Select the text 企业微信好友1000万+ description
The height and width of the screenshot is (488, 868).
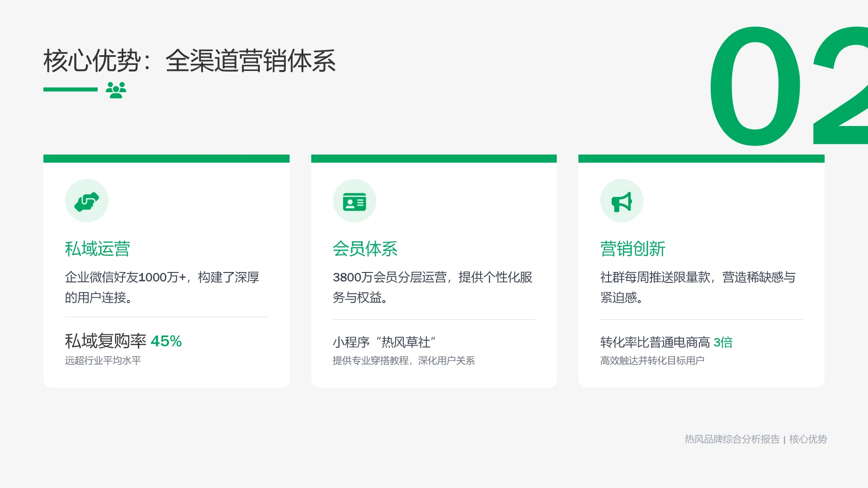point(162,287)
